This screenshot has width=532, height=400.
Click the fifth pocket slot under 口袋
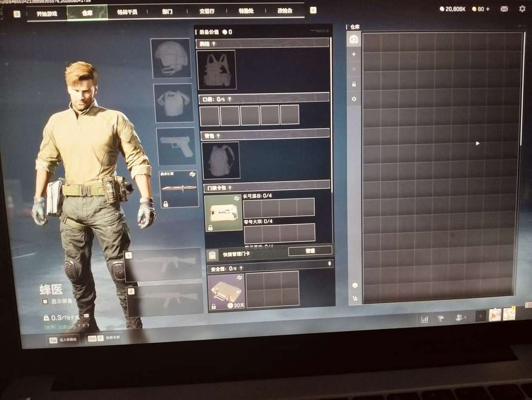click(290, 115)
